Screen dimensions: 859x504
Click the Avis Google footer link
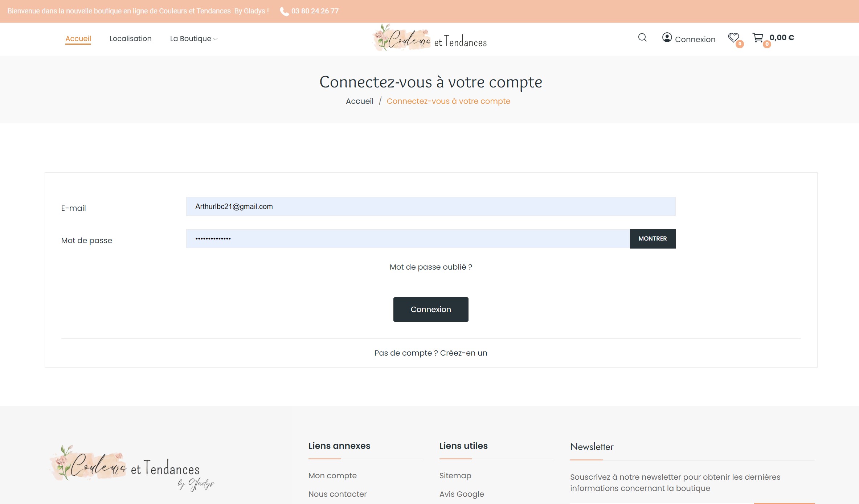click(461, 494)
